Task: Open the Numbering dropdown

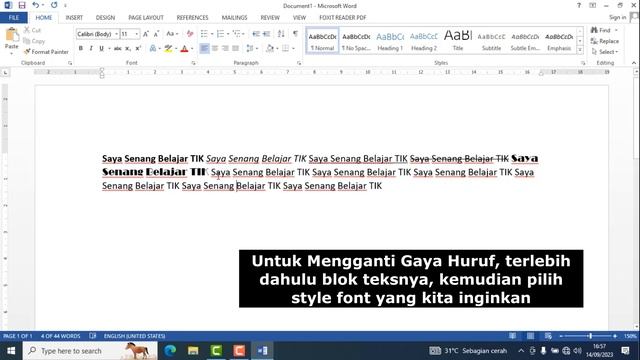Action: (x=228, y=34)
